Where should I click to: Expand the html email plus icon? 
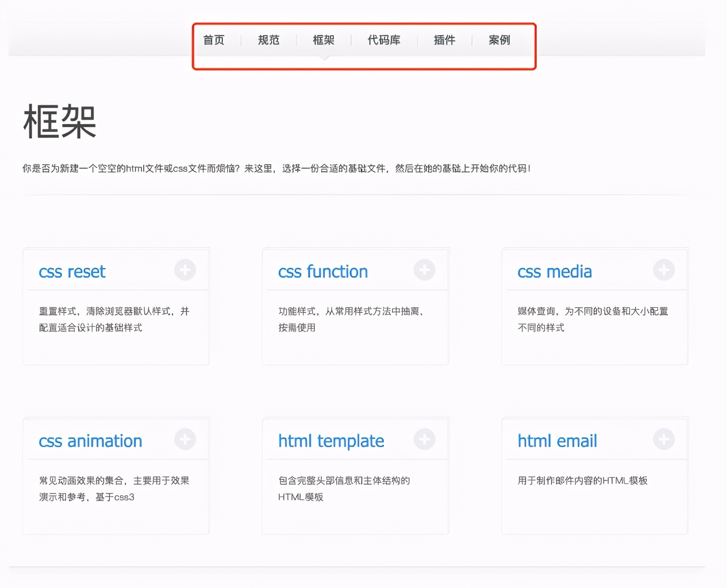click(x=664, y=439)
